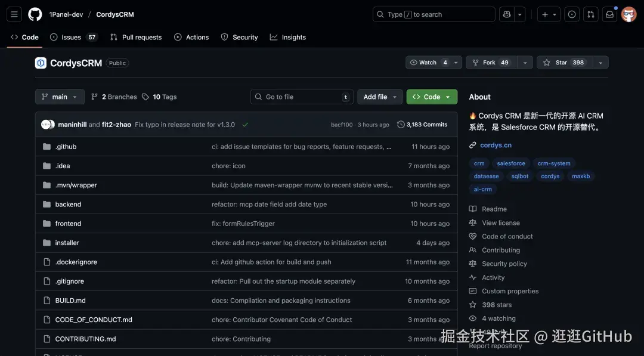Open CODE_OF_CONDUCT.md file
The image size is (644, 356).
click(x=94, y=320)
